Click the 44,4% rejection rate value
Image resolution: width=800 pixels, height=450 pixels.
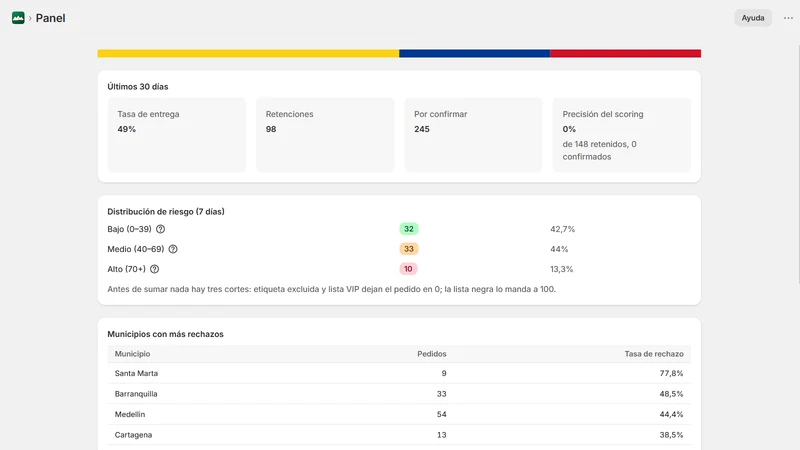pos(671,414)
